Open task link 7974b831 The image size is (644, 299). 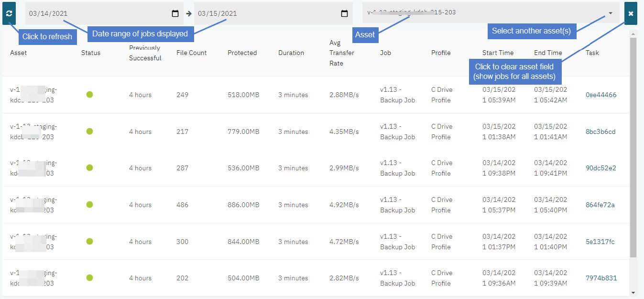pyautogui.click(x=601, y=278)
